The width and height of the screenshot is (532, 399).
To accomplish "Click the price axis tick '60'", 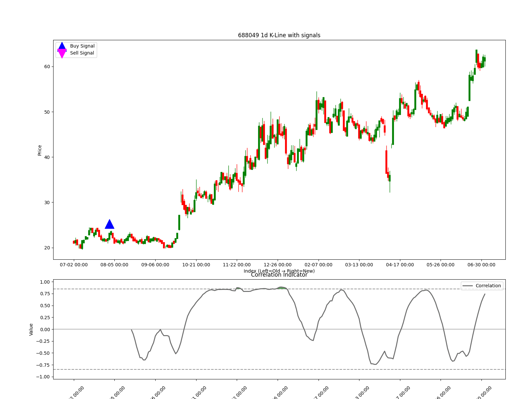I will coord(47,66).
